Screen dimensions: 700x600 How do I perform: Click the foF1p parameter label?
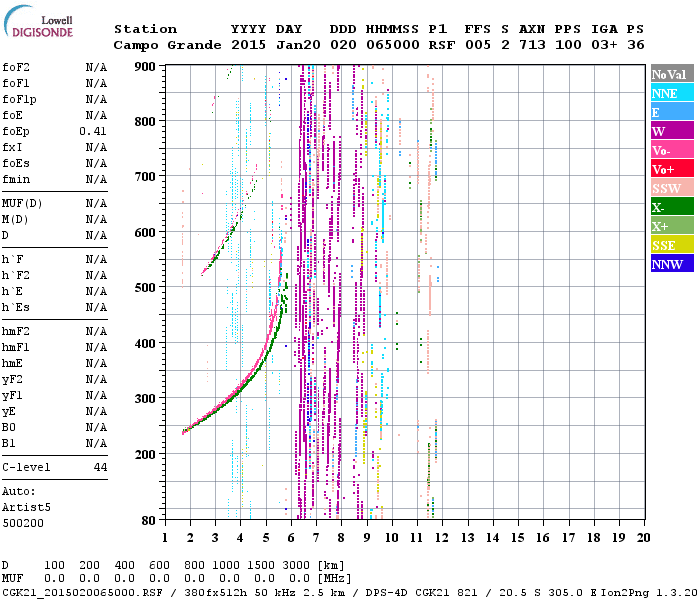[19, 100]
